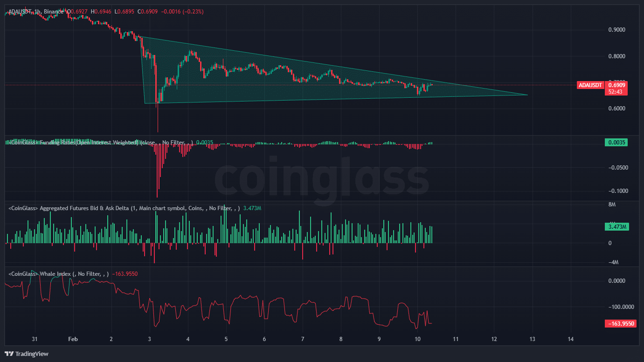Click the 0.9000 price scale label
This screenshot has width=644, height=362.
tap(616, 30)
